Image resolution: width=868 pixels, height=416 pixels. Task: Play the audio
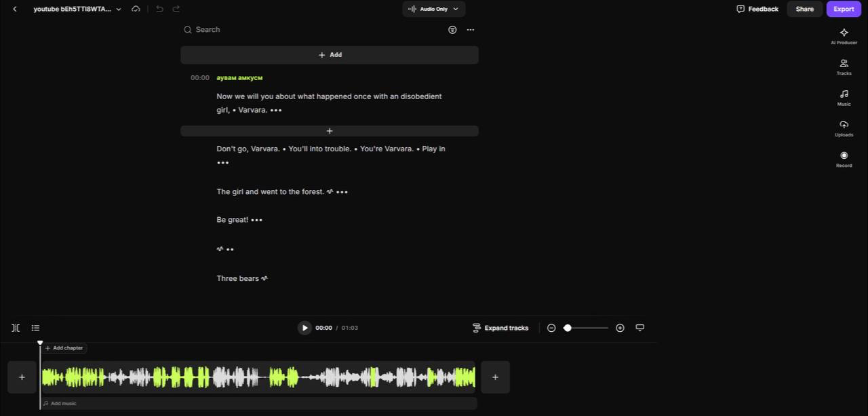pyautogui.click(x=304, y=328)
